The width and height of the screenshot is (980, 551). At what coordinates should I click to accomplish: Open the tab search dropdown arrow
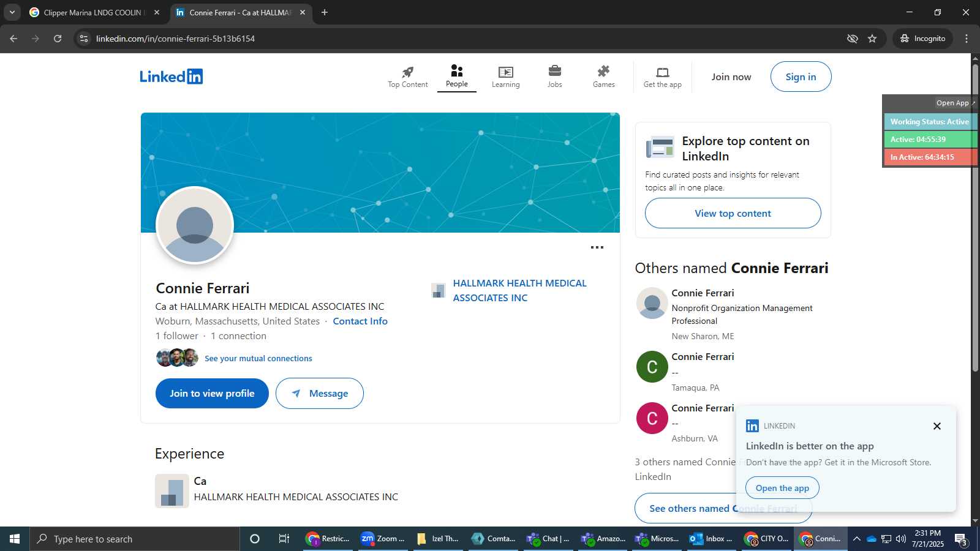coord(12,12)
